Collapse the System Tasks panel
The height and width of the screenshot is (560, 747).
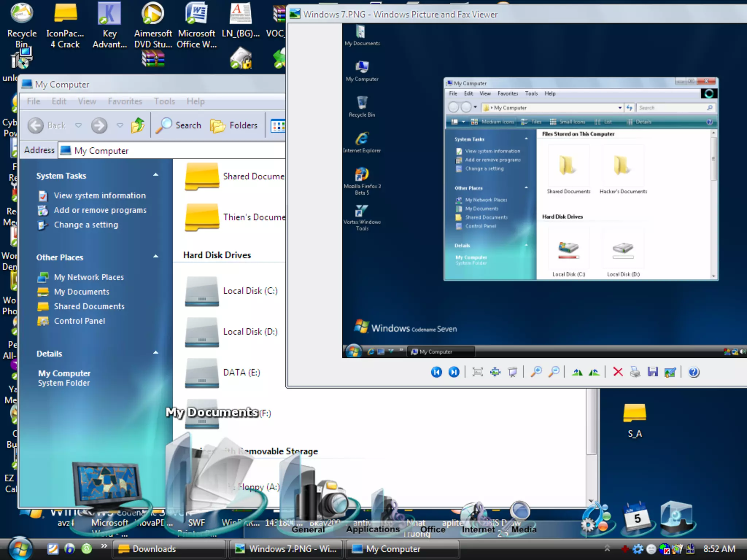pos(156,175)
